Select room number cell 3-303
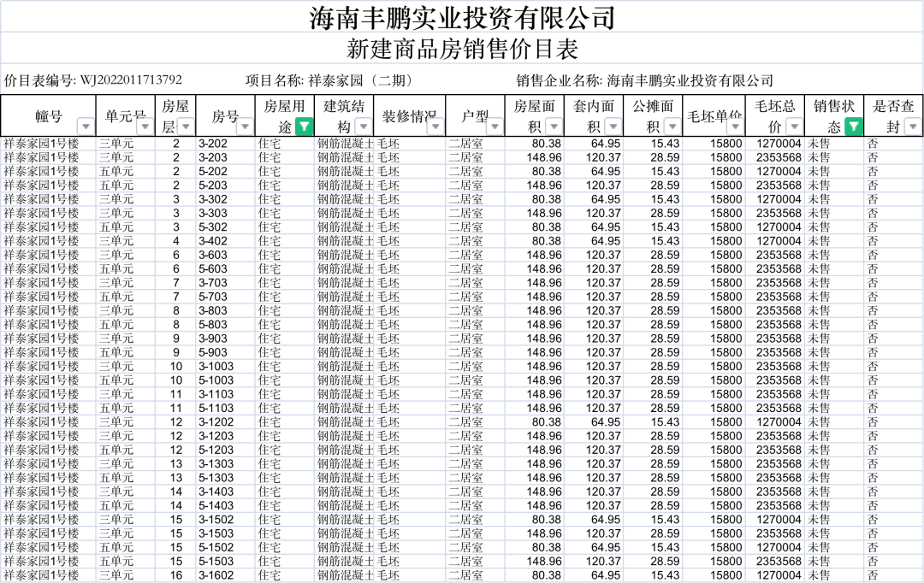 pyautogui.click(x=225, y=213)
